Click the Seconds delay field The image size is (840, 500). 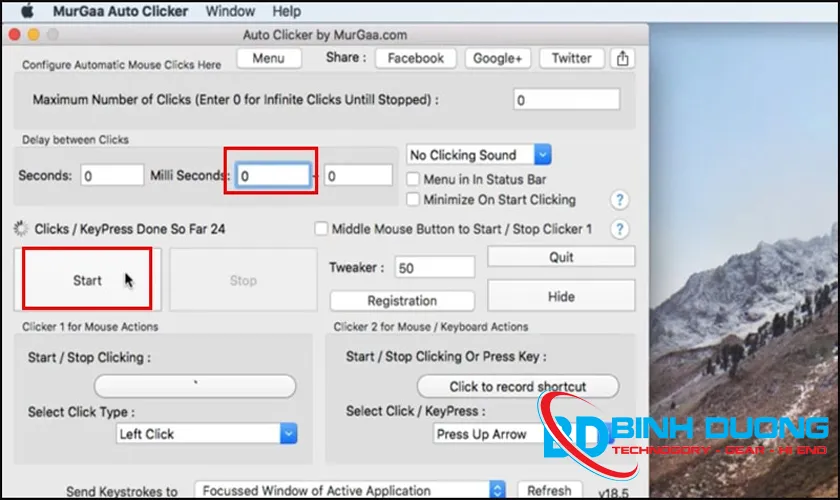click(112, 175)
